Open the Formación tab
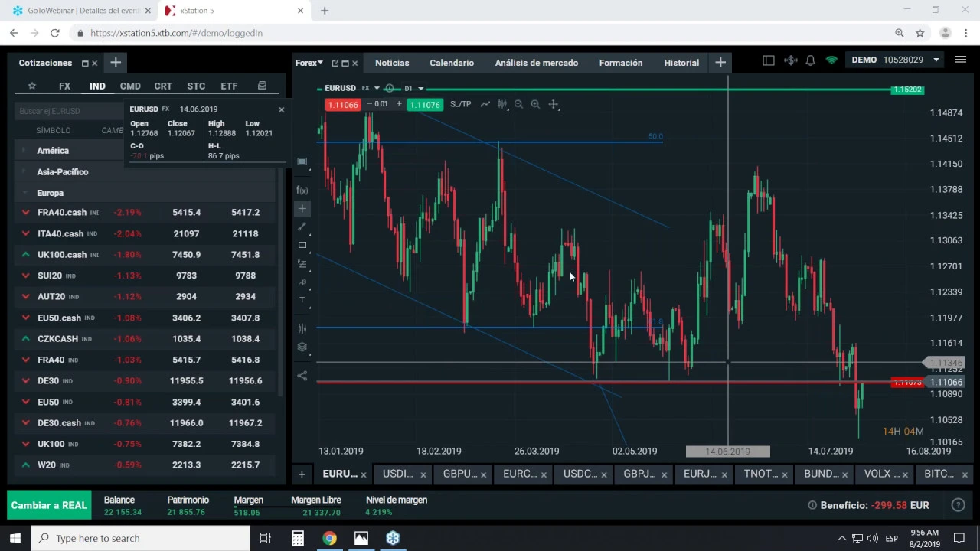This screenshot has width=980, height=551. [621, 63]
